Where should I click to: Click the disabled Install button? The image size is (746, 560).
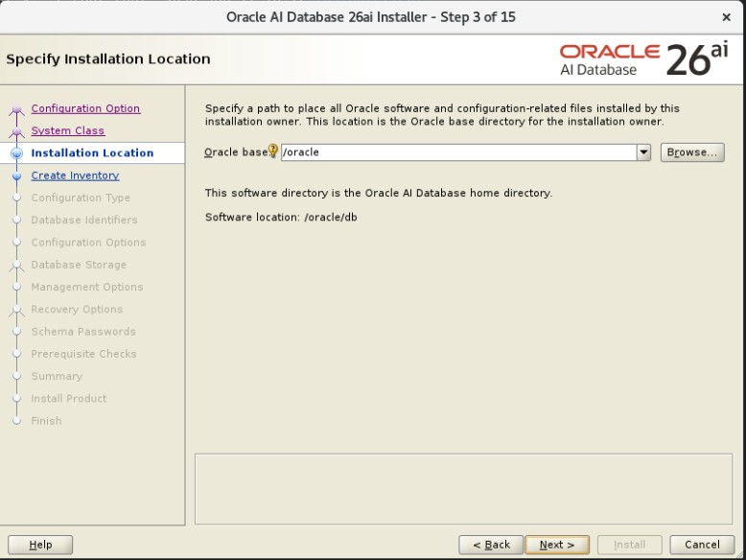629,545
